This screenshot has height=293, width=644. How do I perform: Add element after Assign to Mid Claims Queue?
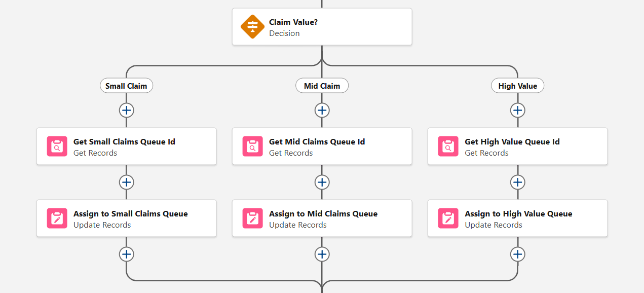pos(322,254)
